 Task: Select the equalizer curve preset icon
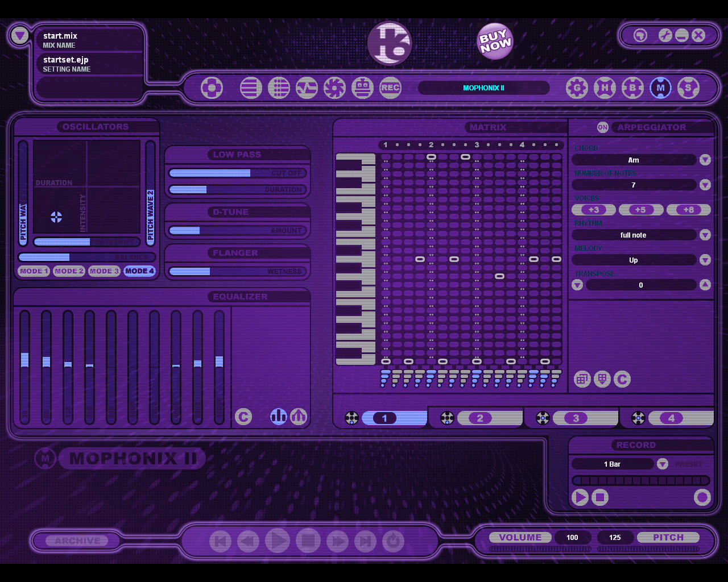(299, 417)
